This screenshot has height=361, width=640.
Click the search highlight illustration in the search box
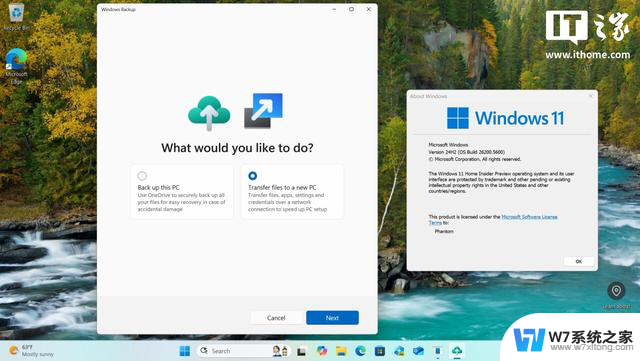(x=280, y=351)
